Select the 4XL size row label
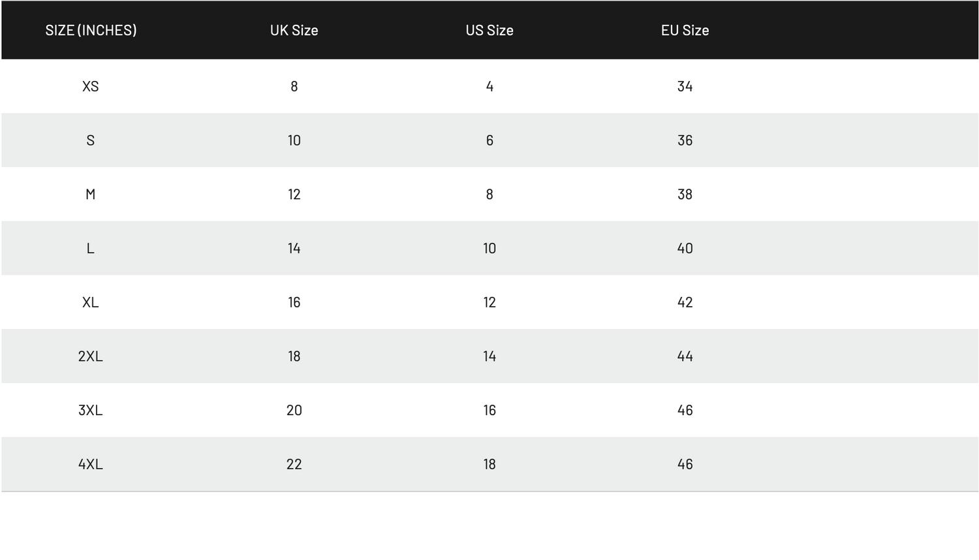 (x=91, y=465)
